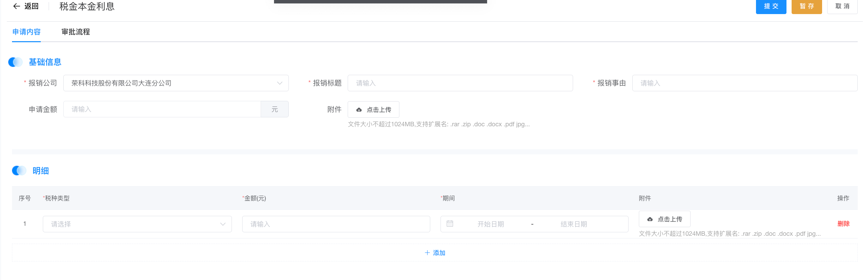Click the chevron arrow in 报销公司 field
The height and width of the screenshot is (280, 868).
coord(280,83)
